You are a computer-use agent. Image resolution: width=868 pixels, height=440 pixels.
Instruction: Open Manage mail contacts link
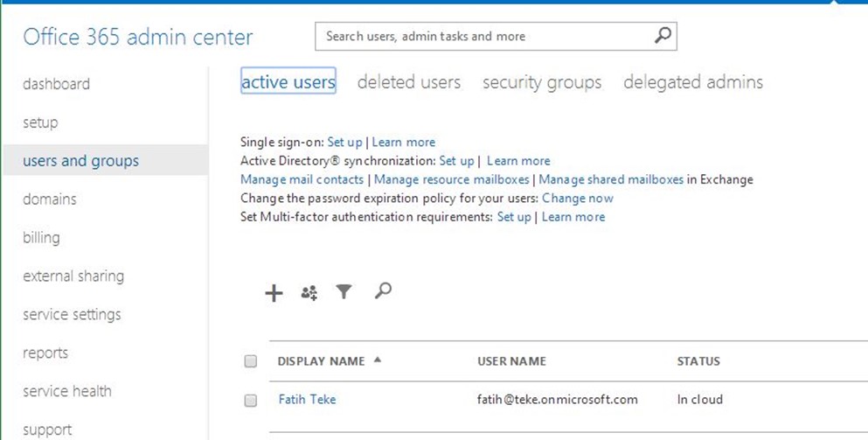302,179
